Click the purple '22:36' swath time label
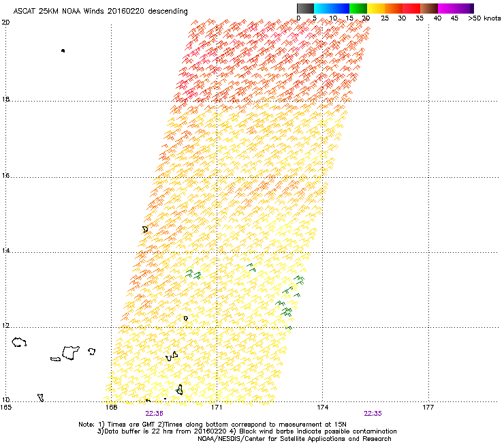Image resolution: width=504 pixels, height=443 pixels. (155, 414)
